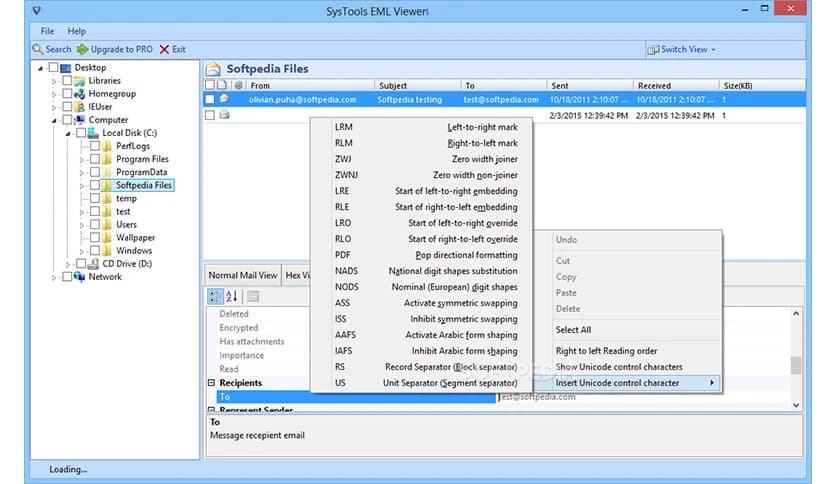836x484 pixels.
Task: Click the document column header icon
Action: click(222, 85)
